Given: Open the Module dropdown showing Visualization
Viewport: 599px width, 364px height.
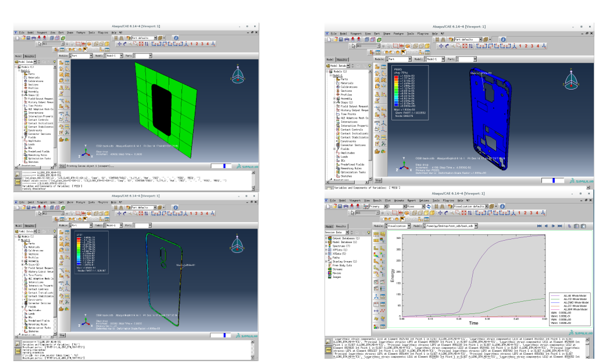Looking at the screenshot, I should (x=408, y=226).
